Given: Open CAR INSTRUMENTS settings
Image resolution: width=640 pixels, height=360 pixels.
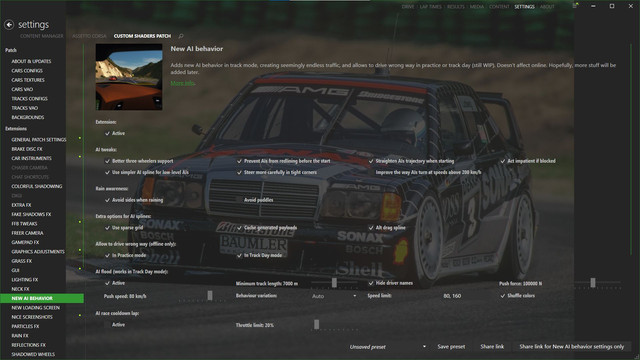Looking at the screenshot, I should coord(31,158).
